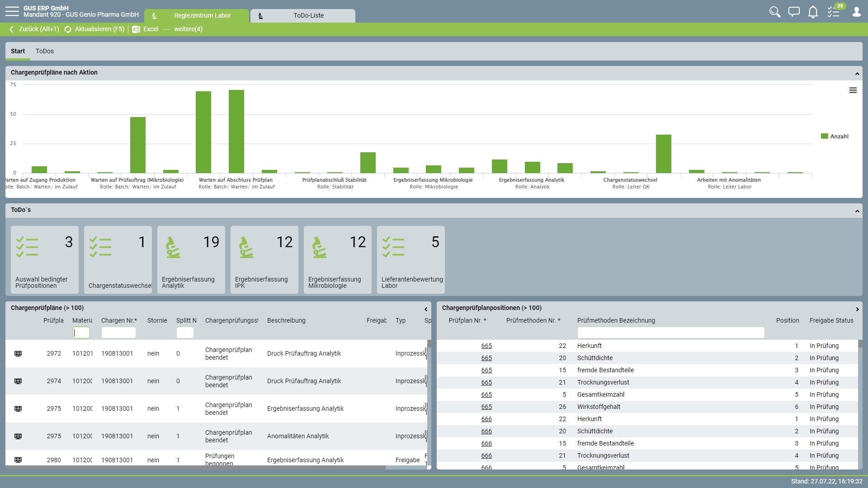Open the chart hamburger context menu
The image size is (868, 488).
[x=853, y=90]
